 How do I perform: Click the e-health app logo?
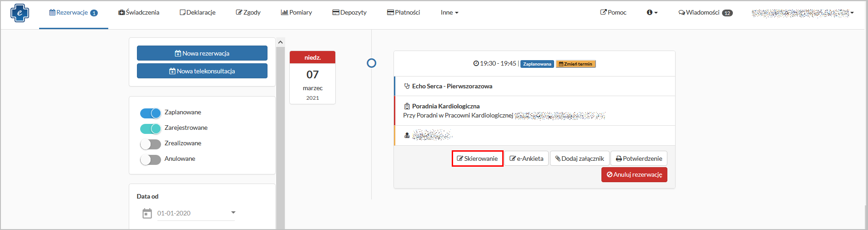20,13
